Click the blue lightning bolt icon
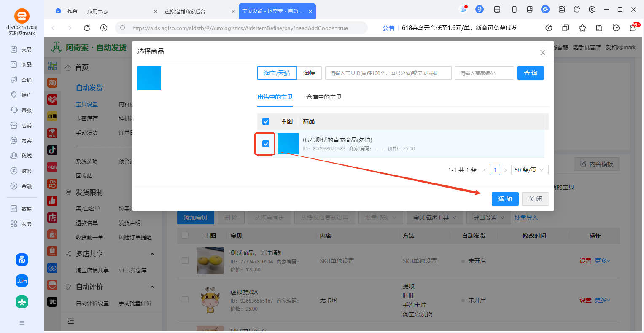644x333 pixels. click(480, 9)
